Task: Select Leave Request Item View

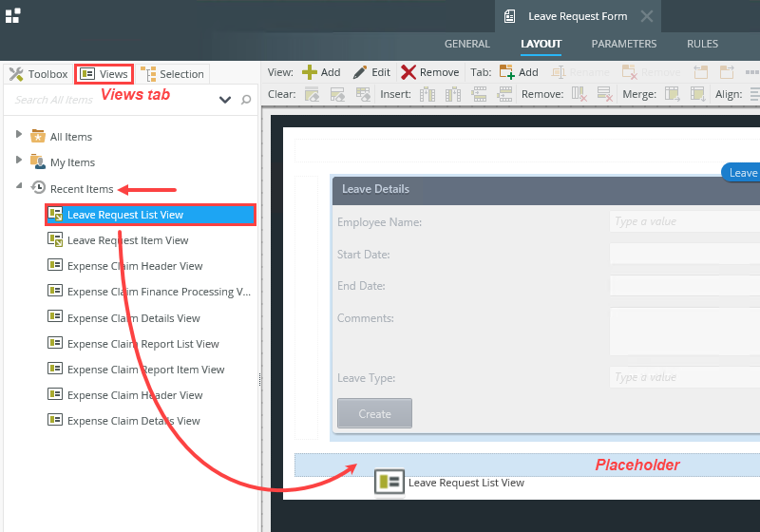Action: click(x=127, y=240)
